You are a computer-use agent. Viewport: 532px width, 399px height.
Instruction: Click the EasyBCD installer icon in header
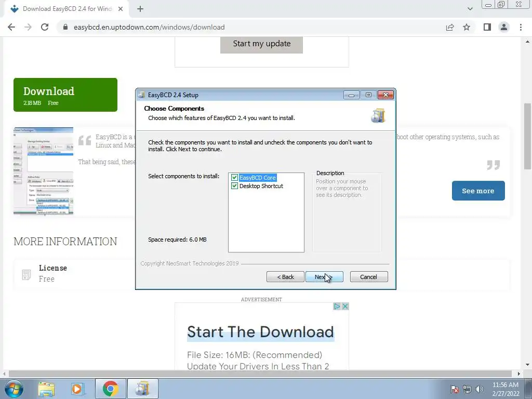[378, 116]
